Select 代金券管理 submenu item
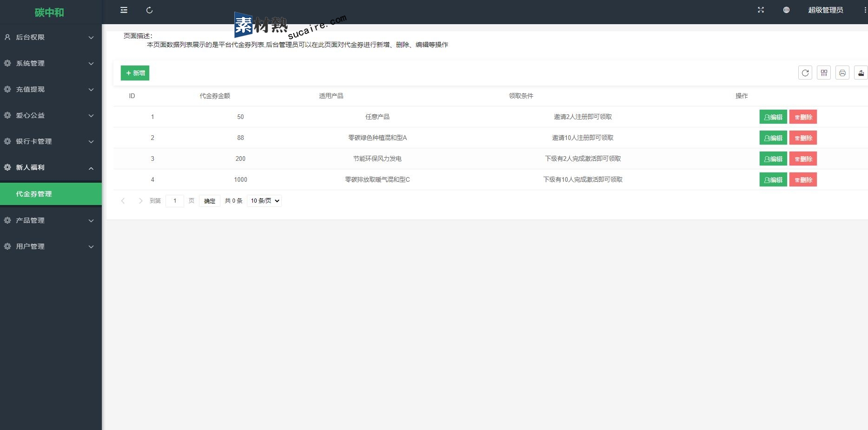Screen dimensions: 868x430 pyautogui.click(x=51, y=194)
